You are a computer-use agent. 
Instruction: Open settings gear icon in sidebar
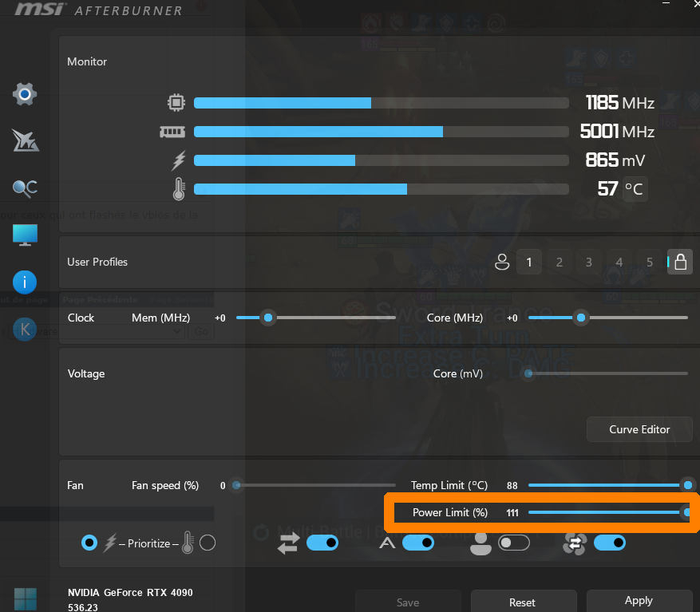click(x=25, y=94)
